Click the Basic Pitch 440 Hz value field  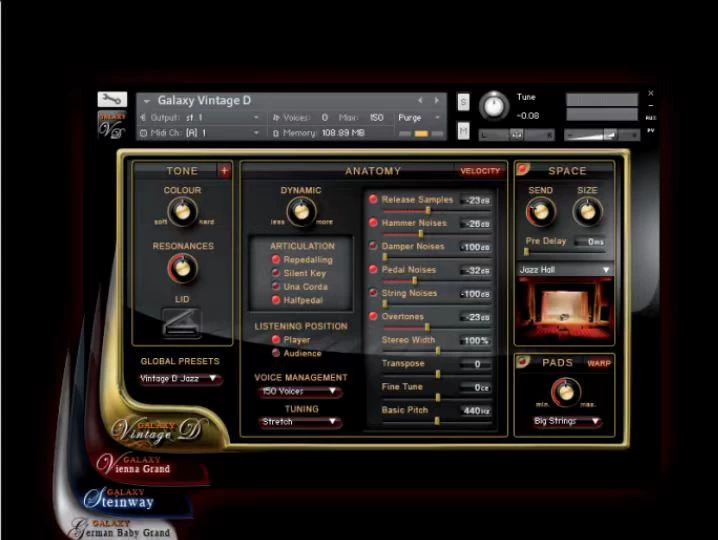click(x=476, y=410)
